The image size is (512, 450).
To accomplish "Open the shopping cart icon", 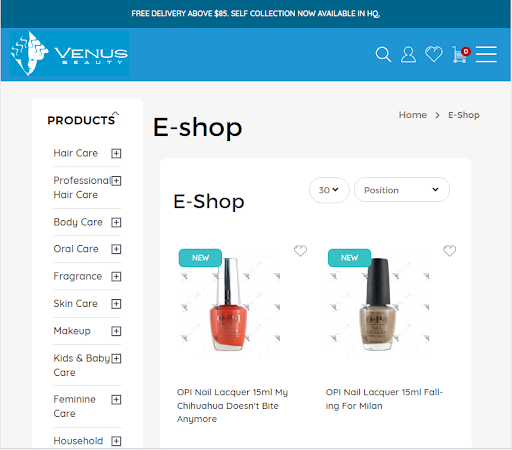I will [x=461, y=55].
